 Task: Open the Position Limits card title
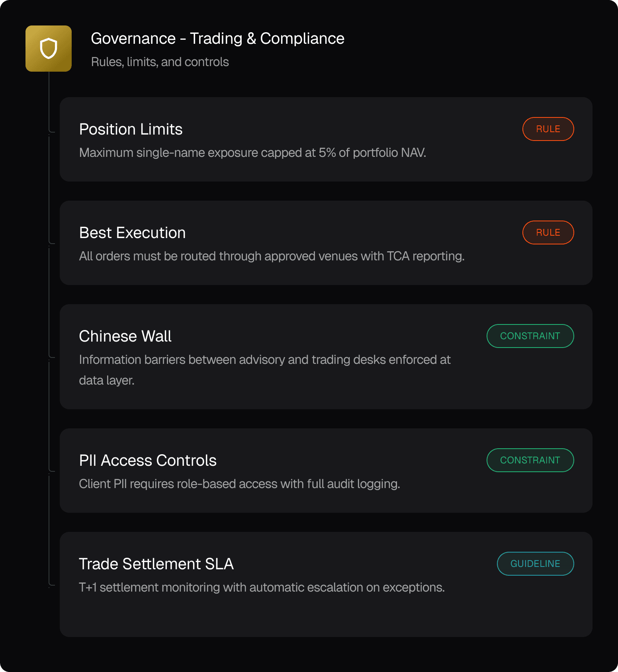tap(131, 129)
